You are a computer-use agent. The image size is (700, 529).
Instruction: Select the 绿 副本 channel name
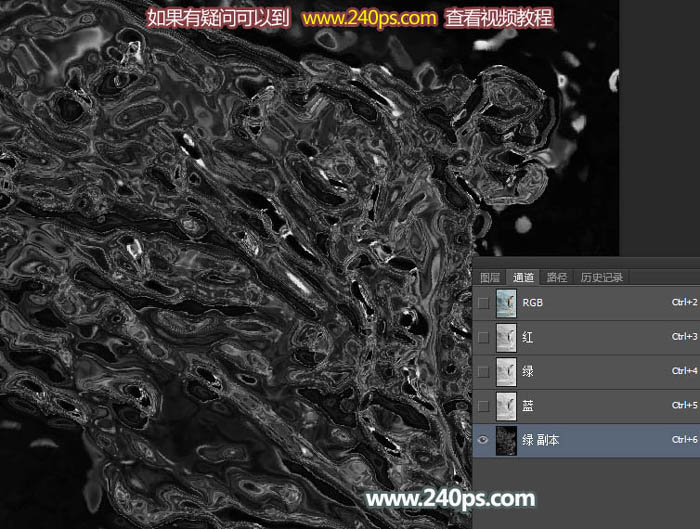(x=540, y=440)
